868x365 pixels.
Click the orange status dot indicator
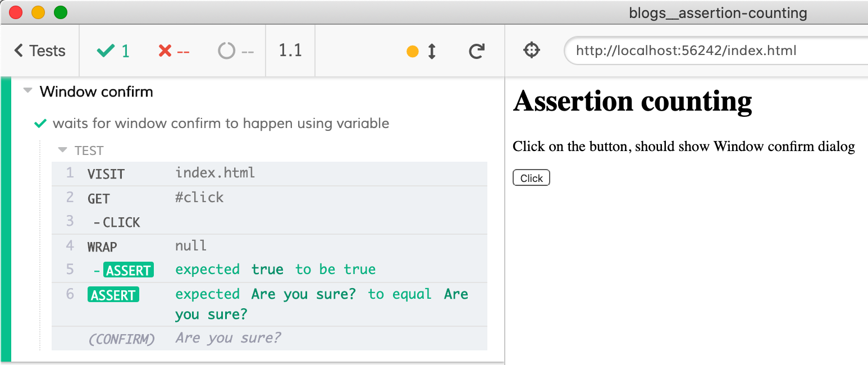[413, 51]
